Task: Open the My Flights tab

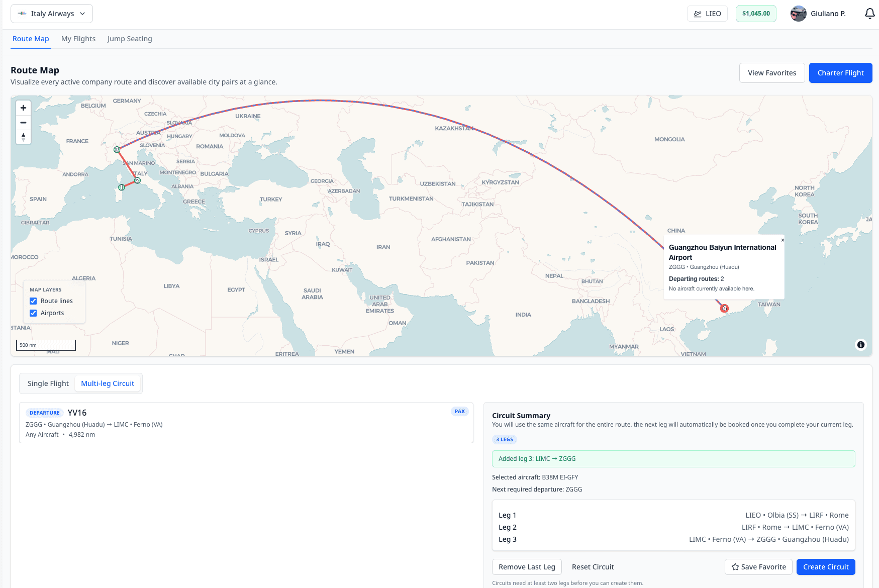Action: (78, 39)
